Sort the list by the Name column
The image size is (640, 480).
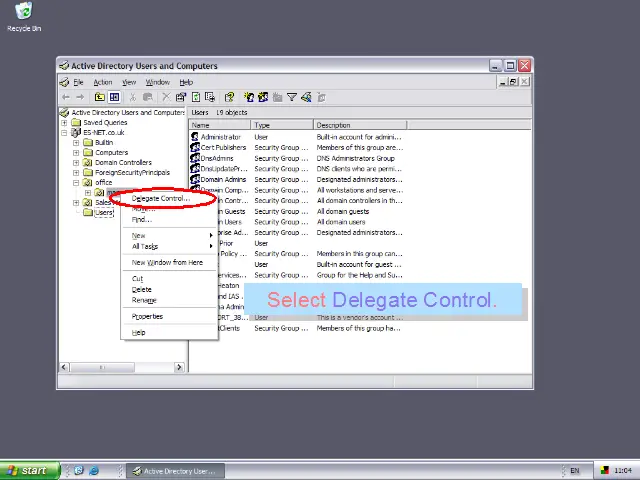coord(220,125)
